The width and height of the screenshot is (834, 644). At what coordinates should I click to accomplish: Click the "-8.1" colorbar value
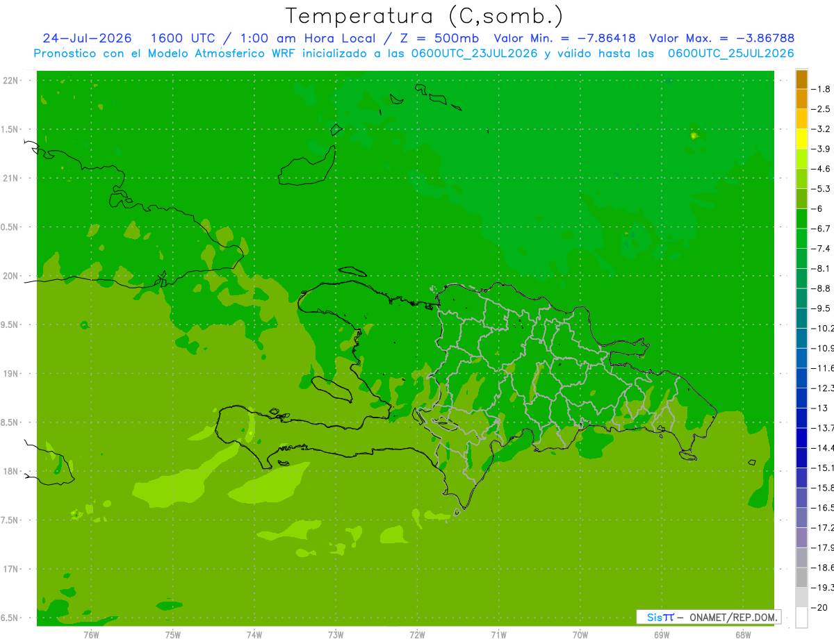[821, 268]
